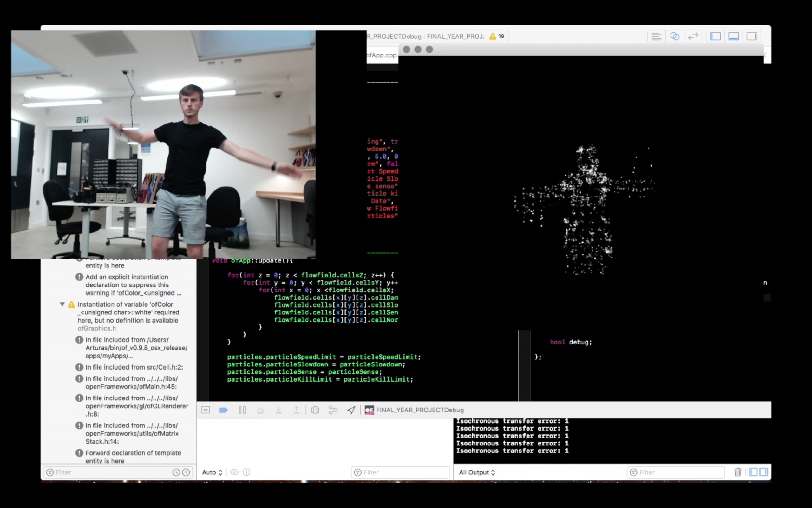
Task: Click the Step Into debug icon
Action: pos(278,410)
